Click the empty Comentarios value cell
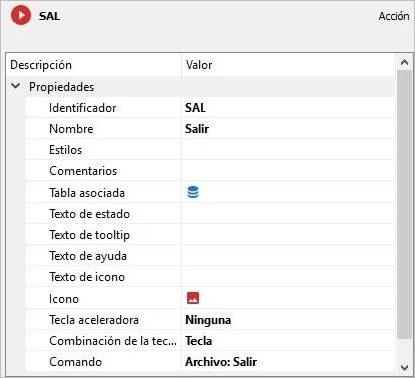The width and height of the screenshot is (415, 378). (x=288, y=171)
